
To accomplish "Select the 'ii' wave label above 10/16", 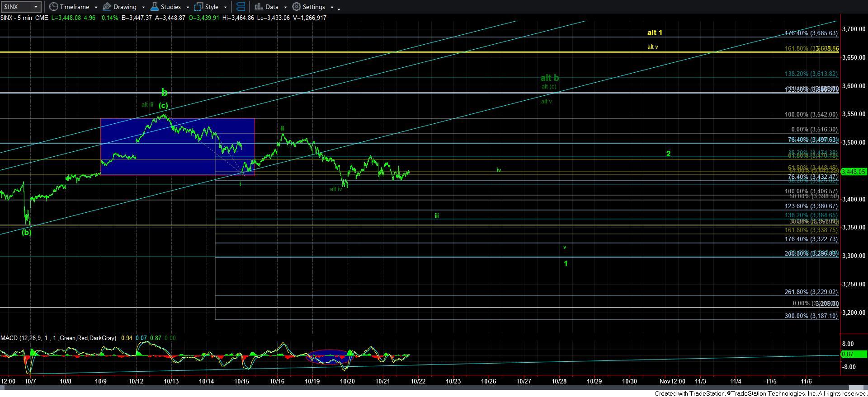I will [283, 128].
